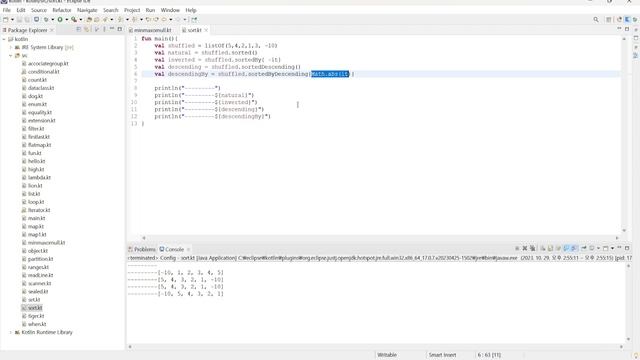640x360 pixels.
Task: Collapse all in Package Explorer
Action: (78, 29)
